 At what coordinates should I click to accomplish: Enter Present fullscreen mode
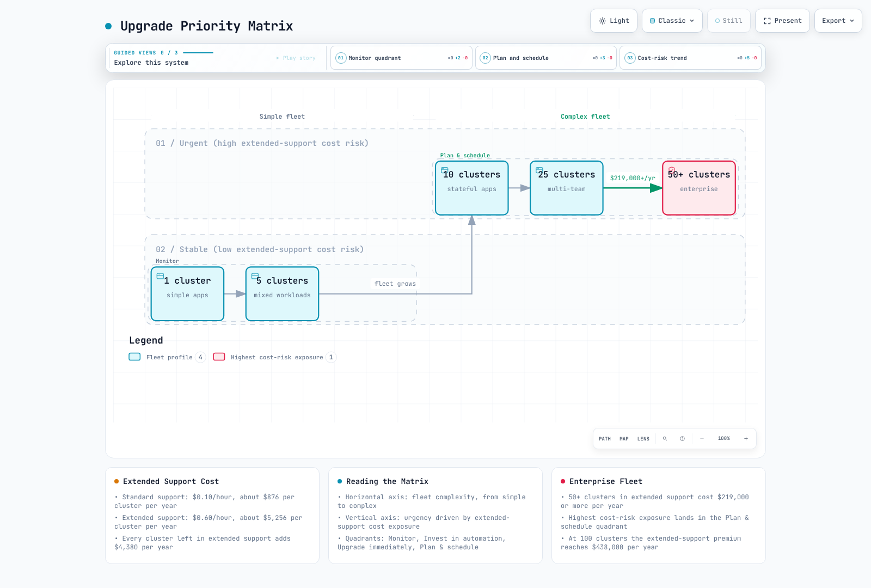click(782, 21)
